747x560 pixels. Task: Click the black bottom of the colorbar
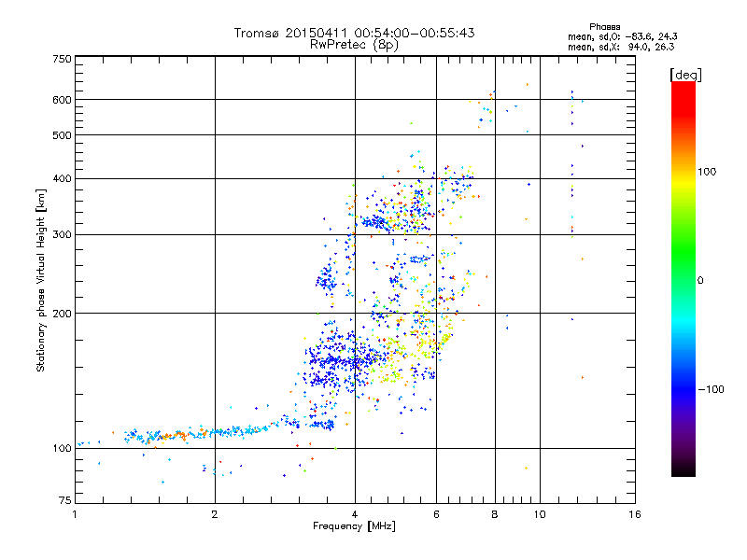click(684, 469)
